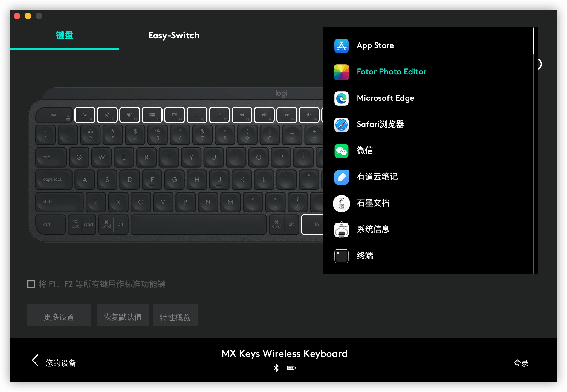
Task: Select the 石墨文档 icon
Action: click(341, 203)
